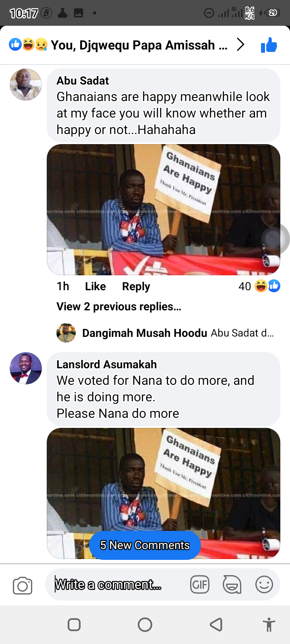
Task: Tap the Android home circle button
Action: click(145, 625)
